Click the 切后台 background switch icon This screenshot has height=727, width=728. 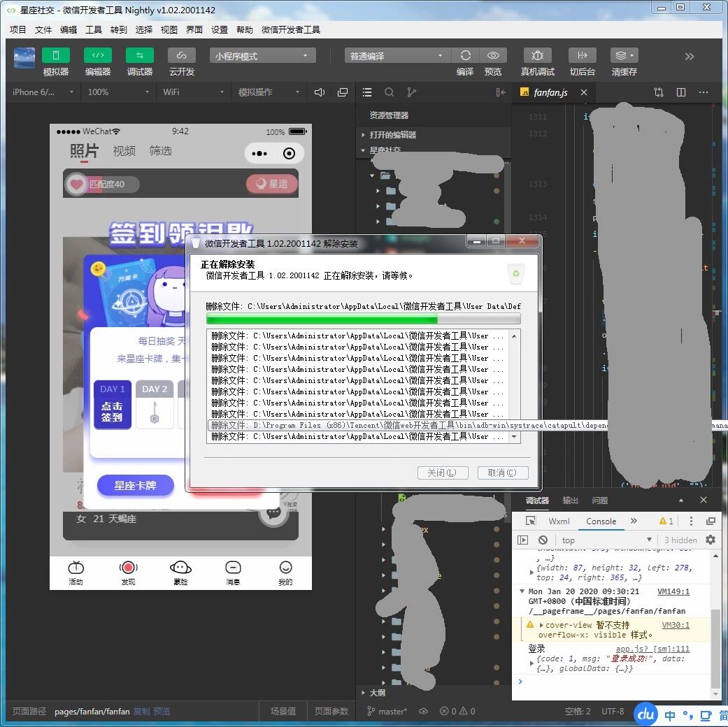pos(583,56)
